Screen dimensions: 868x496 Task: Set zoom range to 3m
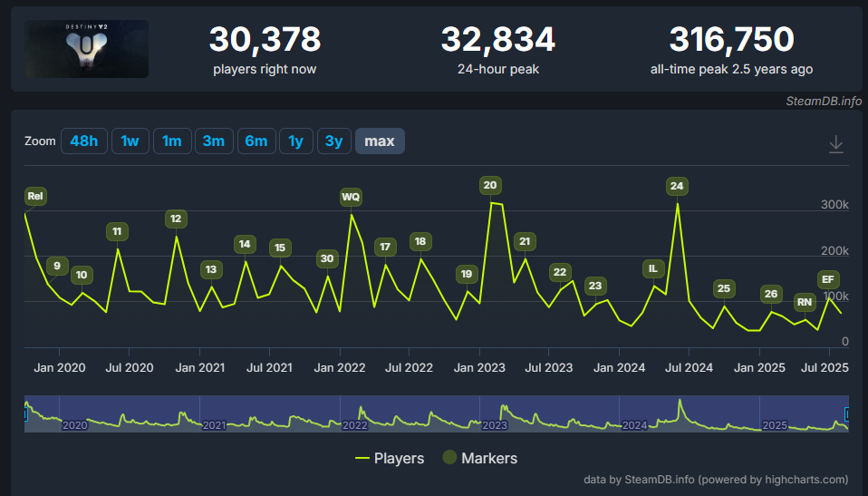[214, 141]
